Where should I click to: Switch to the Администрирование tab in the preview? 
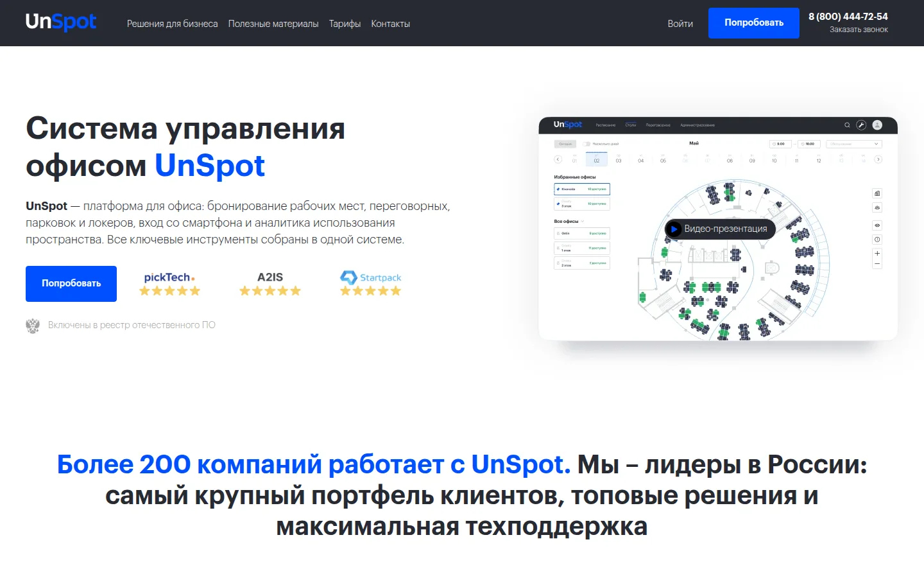697,125
